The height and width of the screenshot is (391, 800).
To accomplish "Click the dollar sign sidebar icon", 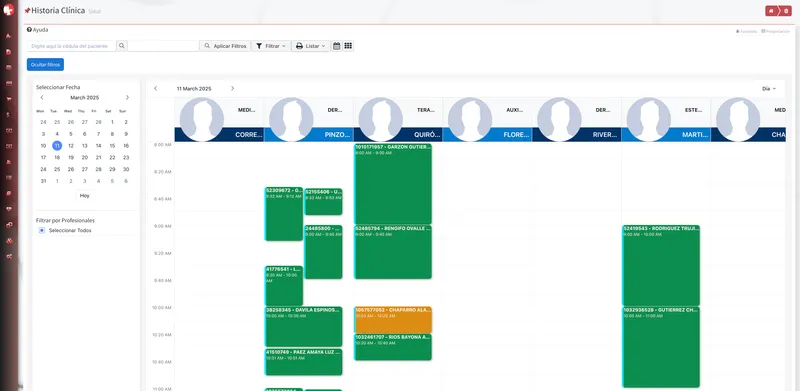I will tap(9, 115).
